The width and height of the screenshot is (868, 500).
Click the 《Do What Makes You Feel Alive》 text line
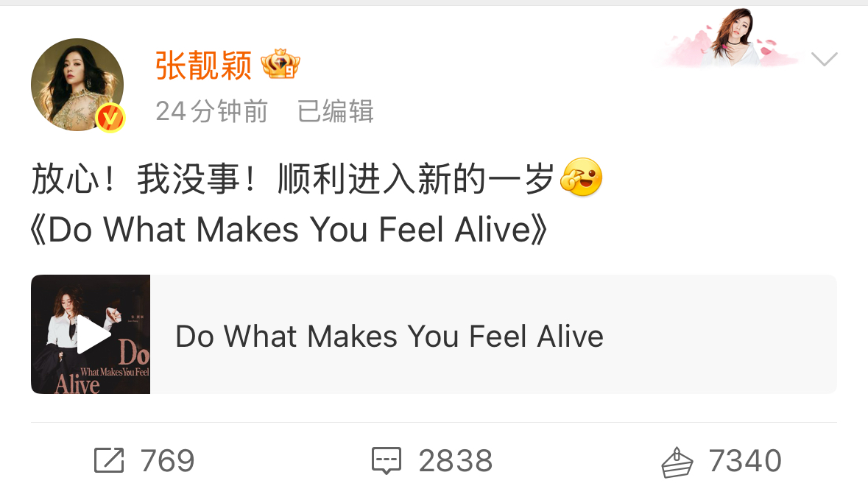289,229
